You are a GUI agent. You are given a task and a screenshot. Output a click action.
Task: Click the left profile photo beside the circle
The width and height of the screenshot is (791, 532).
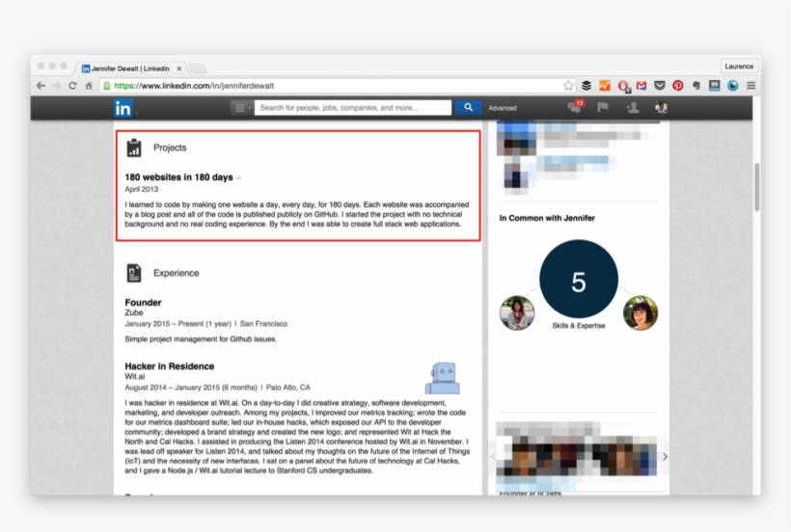pyautogui.click(x=517, y=313)
